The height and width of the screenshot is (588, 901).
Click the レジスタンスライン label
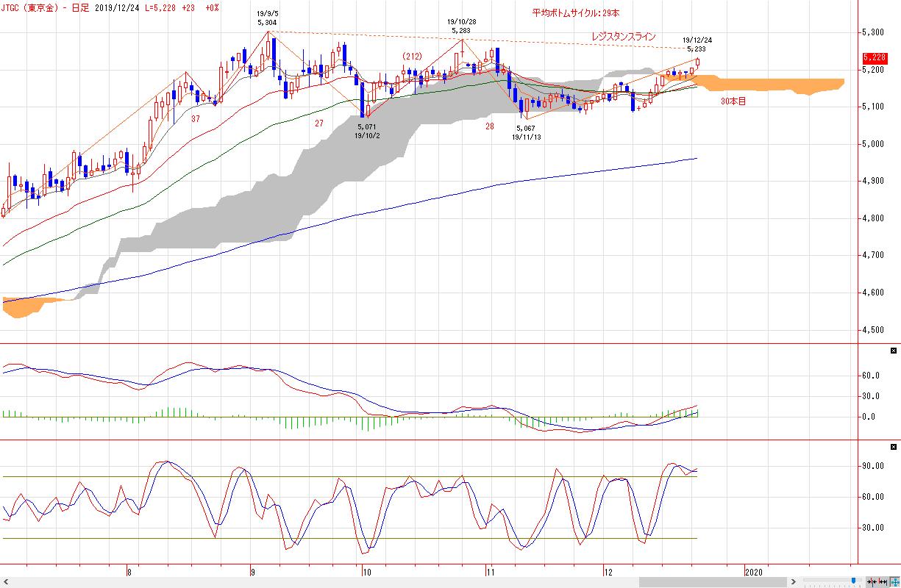pyautogui.click(x=623, y=37)
